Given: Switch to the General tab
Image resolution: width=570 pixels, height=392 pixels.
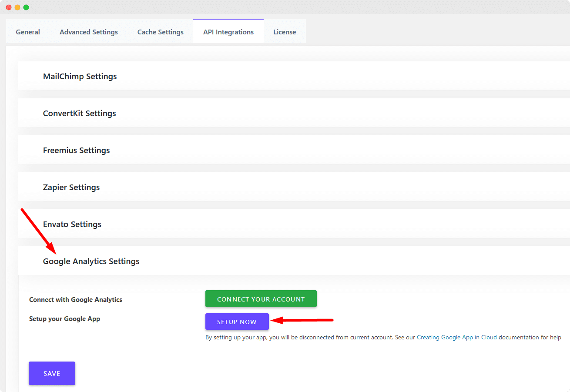Looking at the screenshot, I should (x=28, y=32).
